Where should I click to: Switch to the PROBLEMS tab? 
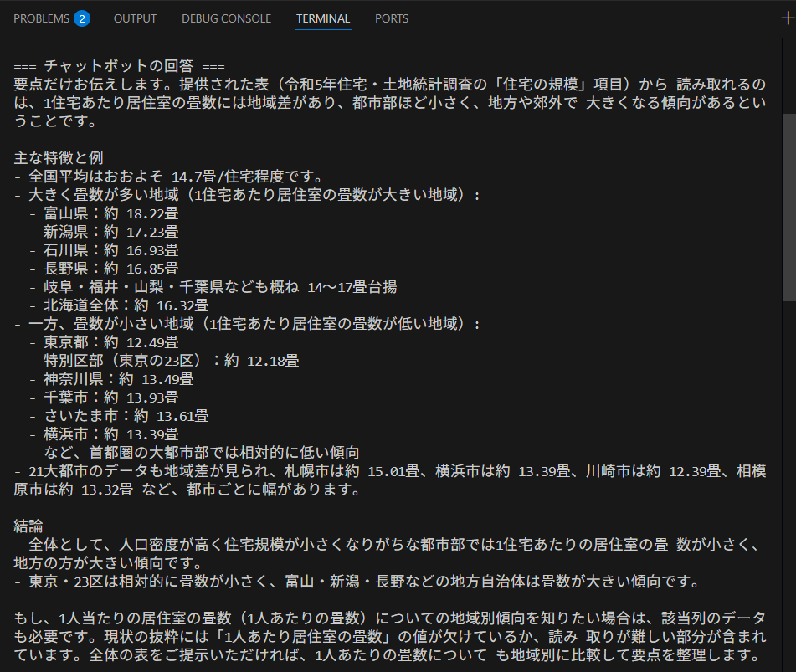(42, 18)
